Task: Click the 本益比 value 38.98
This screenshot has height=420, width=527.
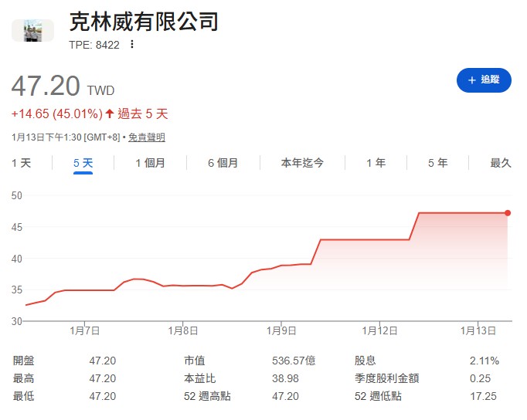Action: (x=285, y=379)
